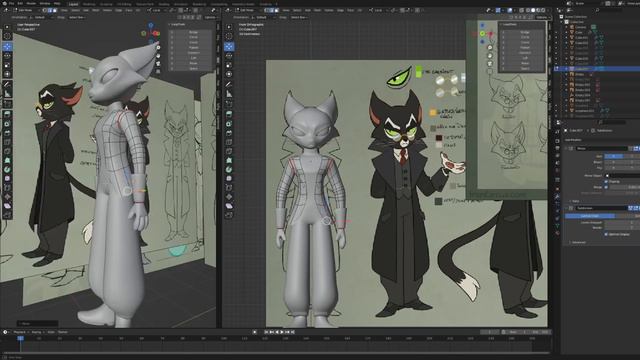Click the play button in the timeline
Viewport: 640px width, 360px height.
[x=282, y=332]
